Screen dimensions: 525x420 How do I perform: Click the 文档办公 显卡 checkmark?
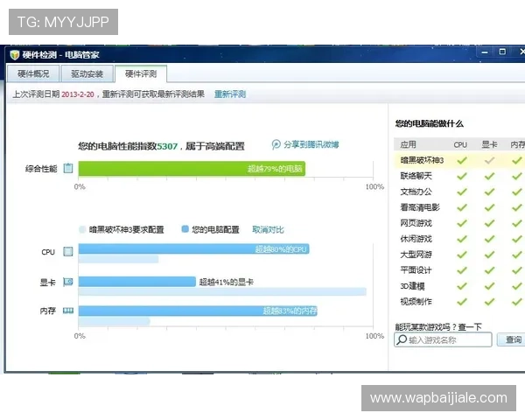(x=489, y=192)
